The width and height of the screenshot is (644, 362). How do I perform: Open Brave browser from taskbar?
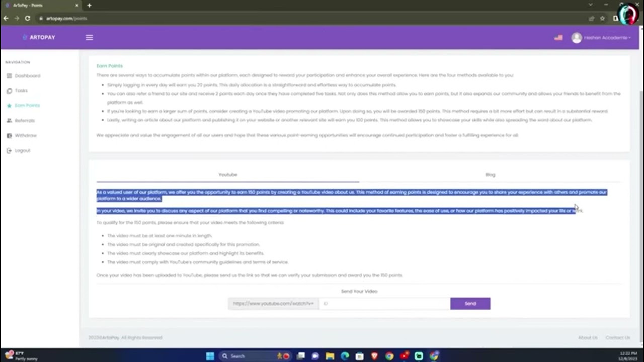(374, 356)
